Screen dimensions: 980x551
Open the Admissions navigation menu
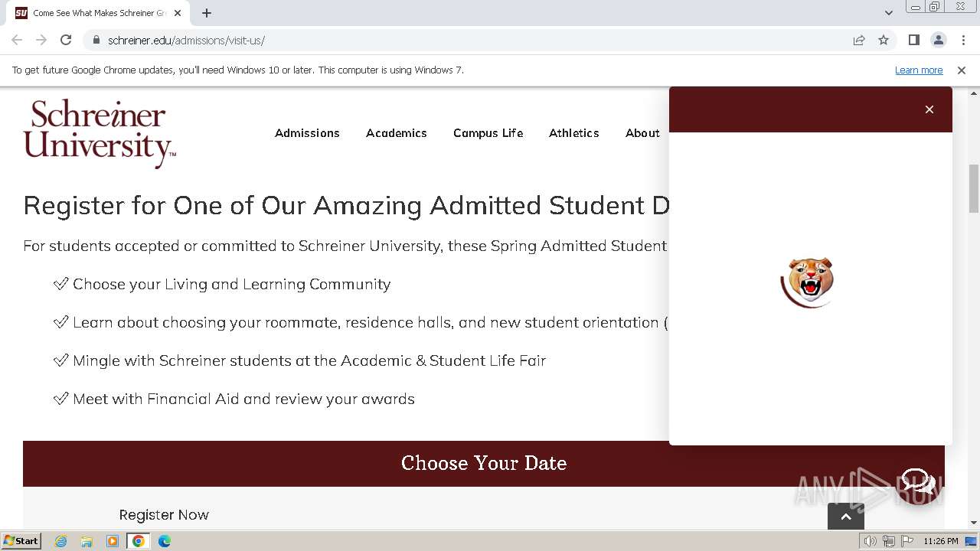tap(307, 133)
